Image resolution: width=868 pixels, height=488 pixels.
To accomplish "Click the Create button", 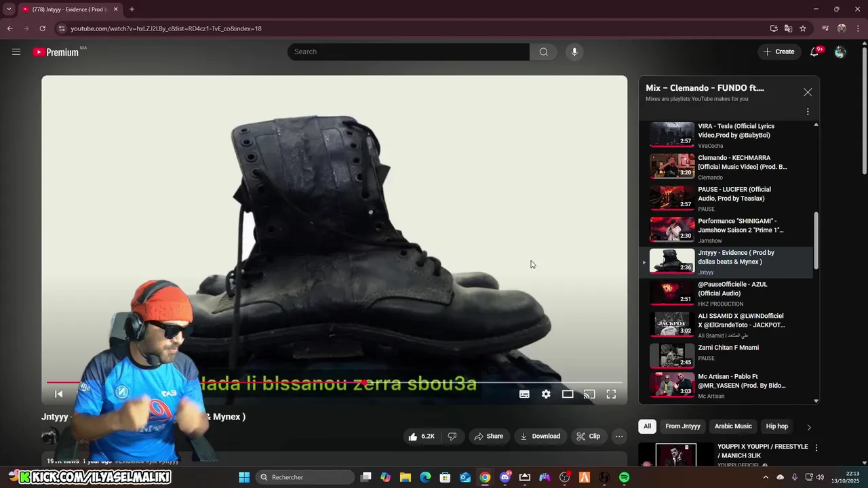I will pos(778,52).
